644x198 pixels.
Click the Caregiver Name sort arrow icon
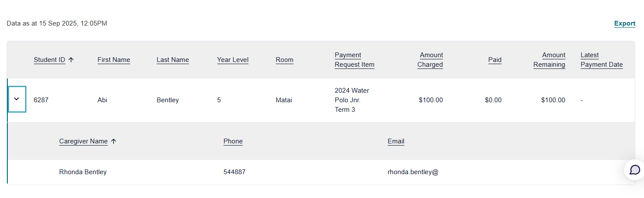(x=114, y=141)
